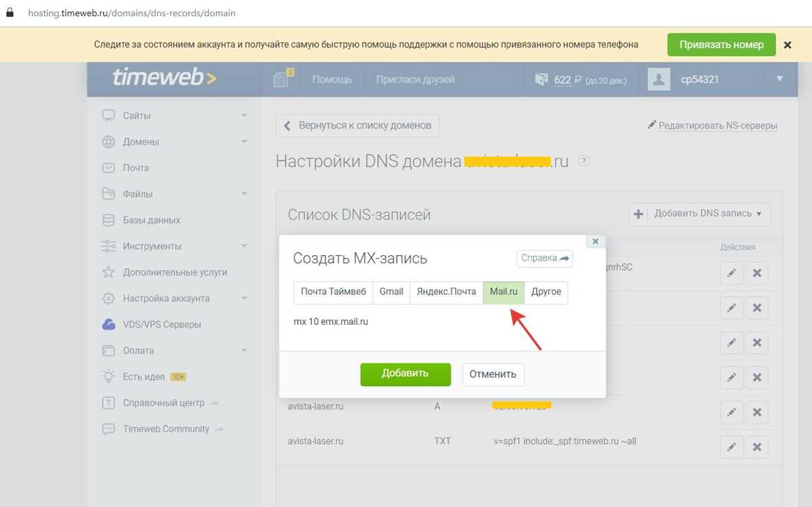Click the Timeweb Community chat icon
The image size is (812, 507).
[x=108, y=429]
